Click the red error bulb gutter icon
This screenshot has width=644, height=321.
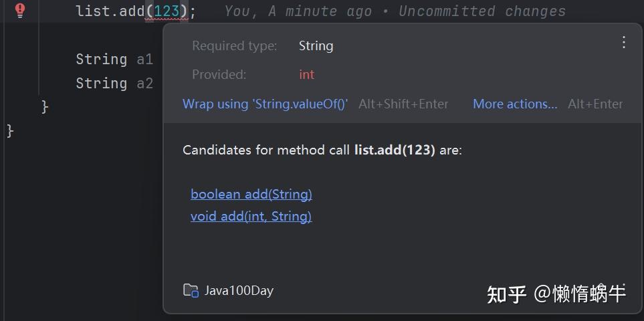20,10
